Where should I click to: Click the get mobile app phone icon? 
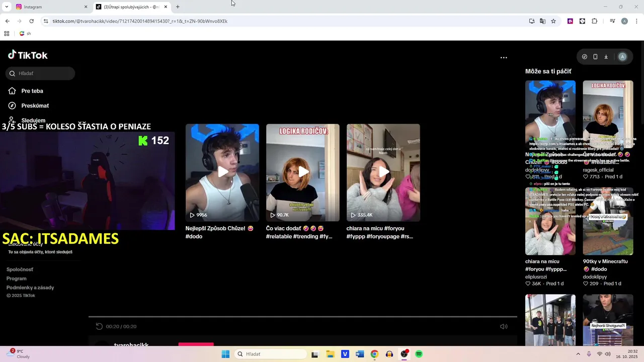click(x=595, y=57)
